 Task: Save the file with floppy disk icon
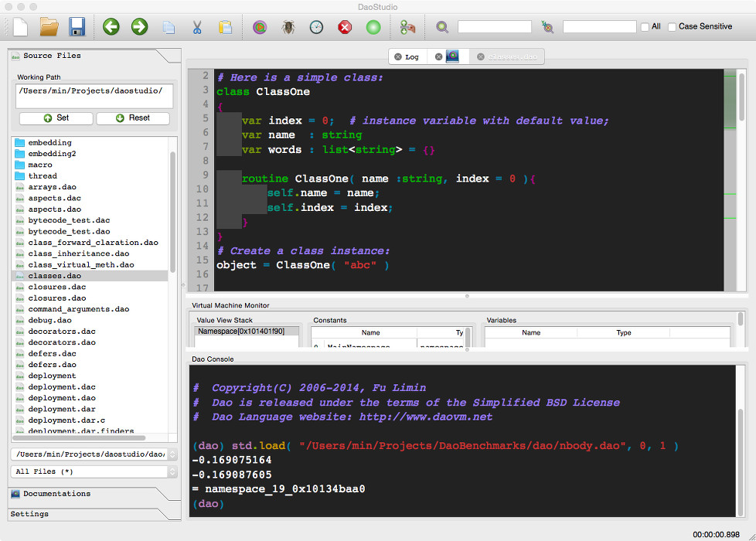click(x=77, y=26)
